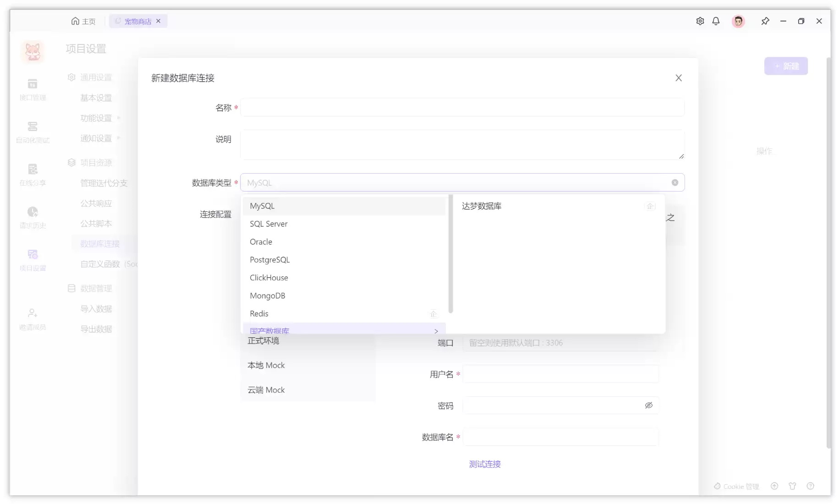The width and height of the screenshot is (839, 504).
Task: Open 公共响应 settings item
Action: (96, 203)
